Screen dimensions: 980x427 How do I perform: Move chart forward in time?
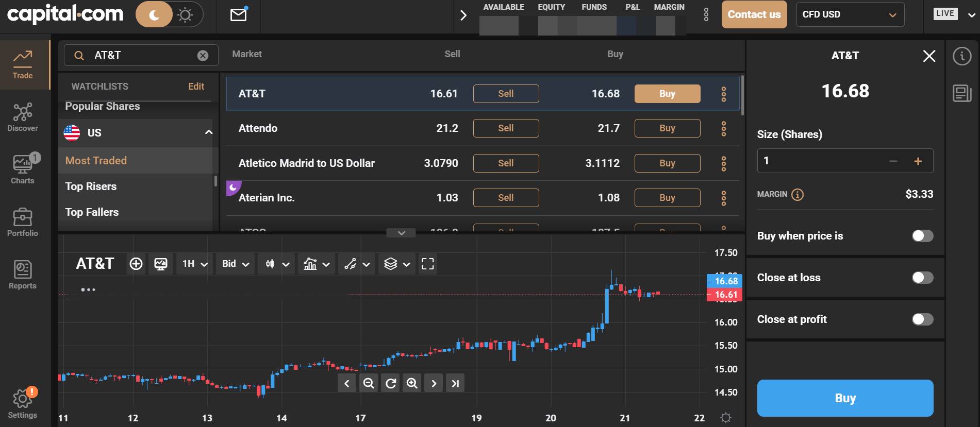tap(434, 383)
